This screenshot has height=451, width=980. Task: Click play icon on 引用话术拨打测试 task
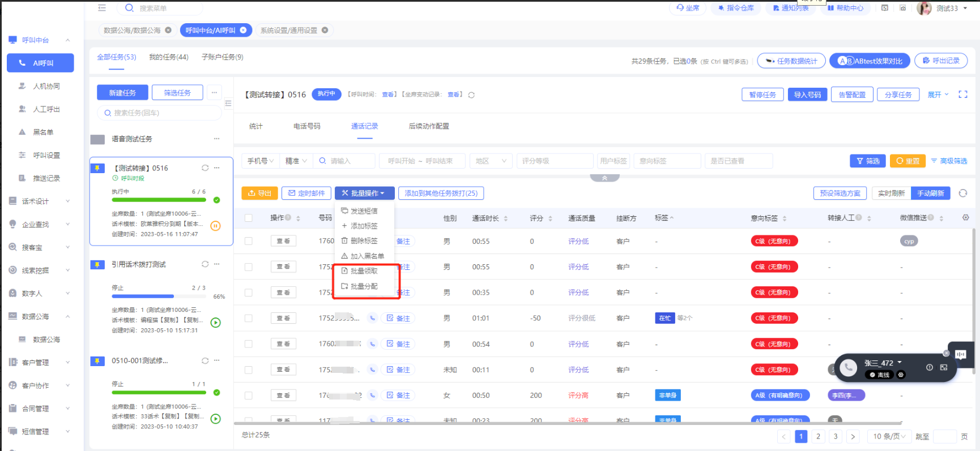click(x=215, y=323)
